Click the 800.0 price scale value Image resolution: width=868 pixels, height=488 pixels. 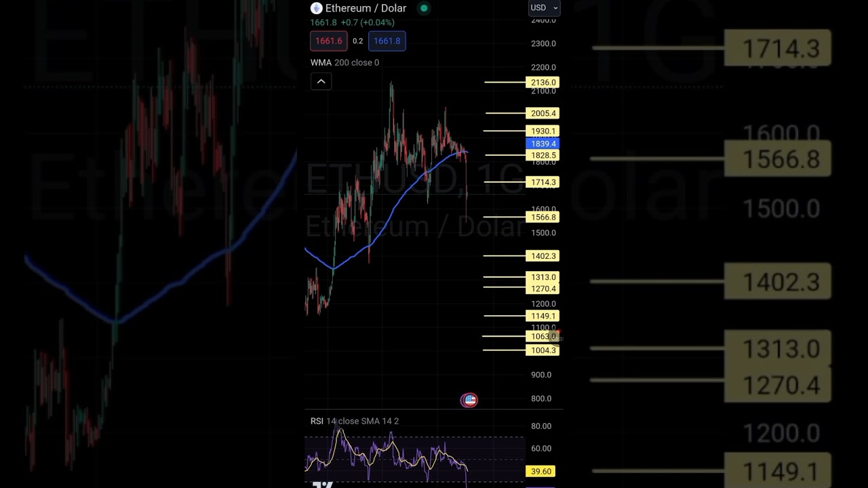point(541,399)
